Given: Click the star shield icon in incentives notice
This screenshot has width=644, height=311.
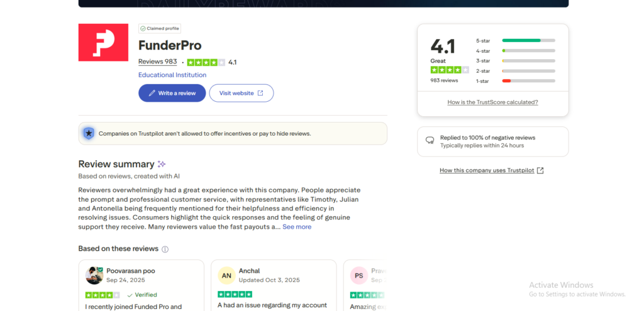Looking at the screenshot, I should click(89, 133).
